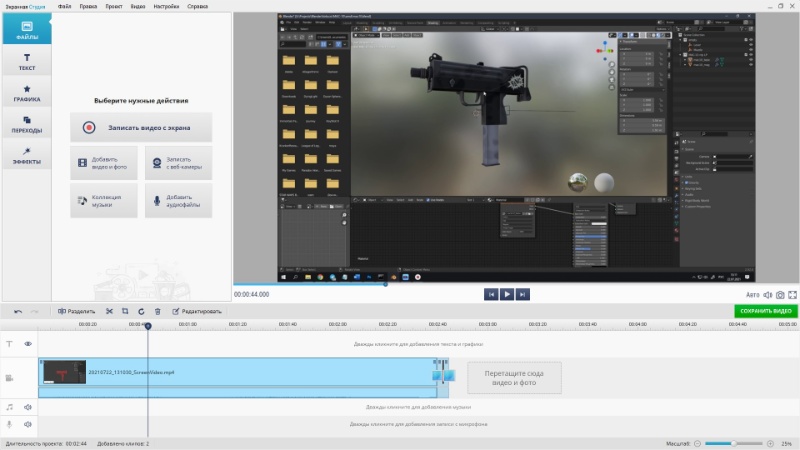800x450 pixels.
Task: Open the Правка menu
Action: tap(88, 7)
